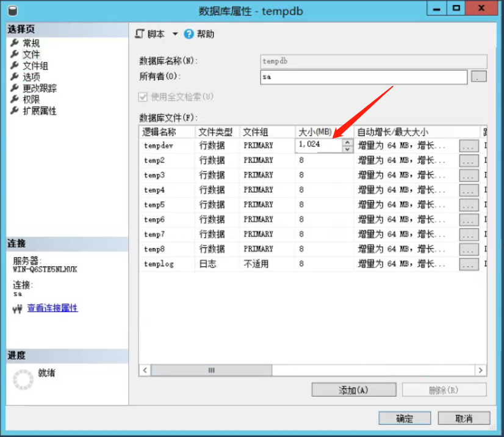Open autogrowth ellipsis button for temp3
504x437 pixels.
coord(469,176)
